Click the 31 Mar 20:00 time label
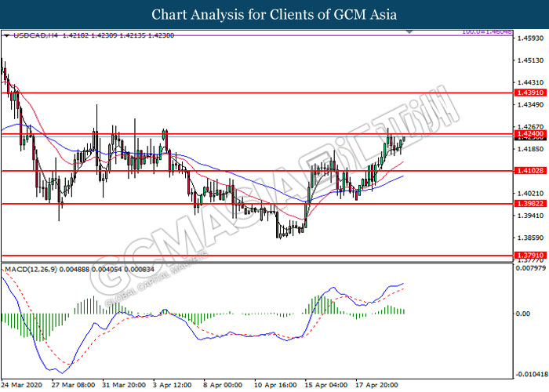This screenshot has height=392, width=549. 124,385
